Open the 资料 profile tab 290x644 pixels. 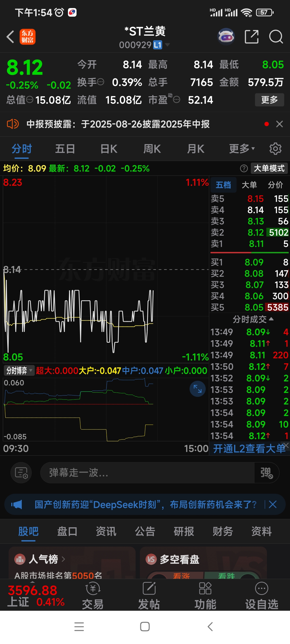pyautogui.click(x=262, y=531)
